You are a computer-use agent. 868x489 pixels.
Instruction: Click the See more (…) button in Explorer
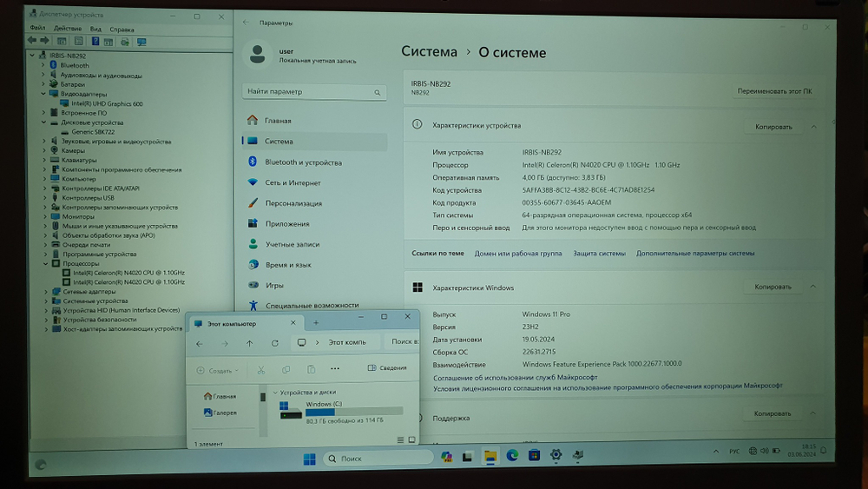335,368
